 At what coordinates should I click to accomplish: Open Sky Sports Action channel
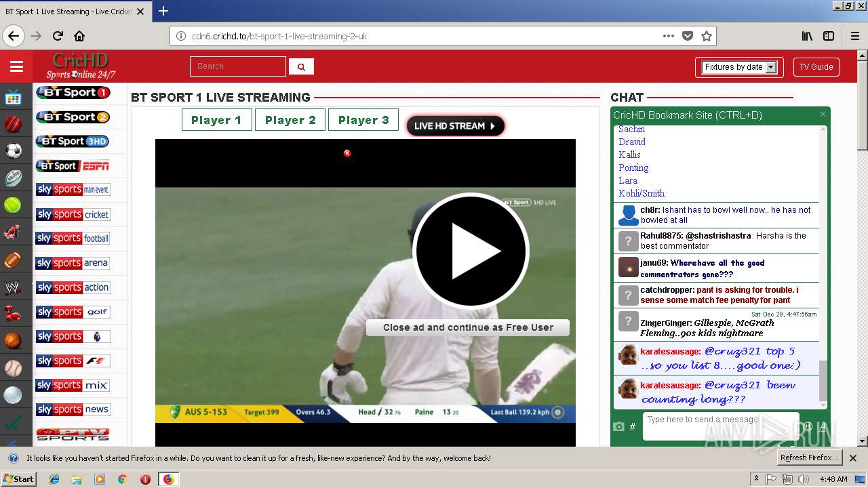pos(73,287)
